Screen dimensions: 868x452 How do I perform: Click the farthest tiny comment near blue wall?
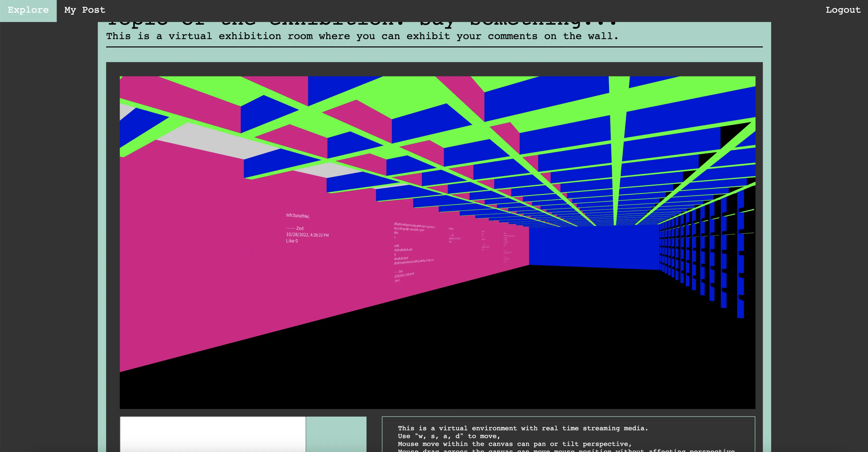click(507, 246)
